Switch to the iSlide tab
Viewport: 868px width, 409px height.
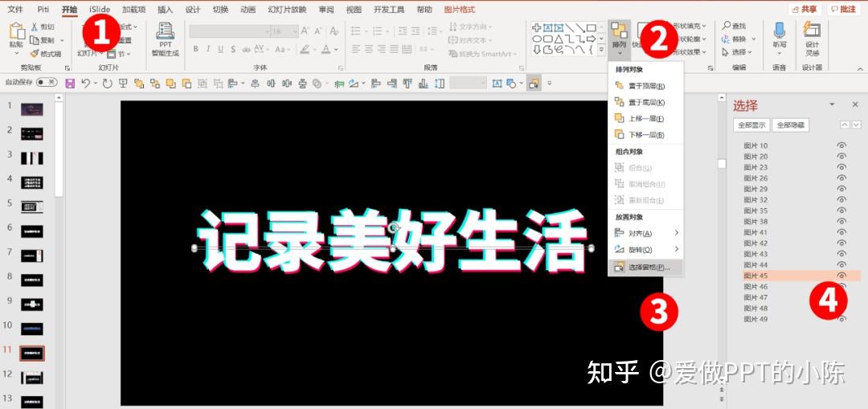click(100, 10)
